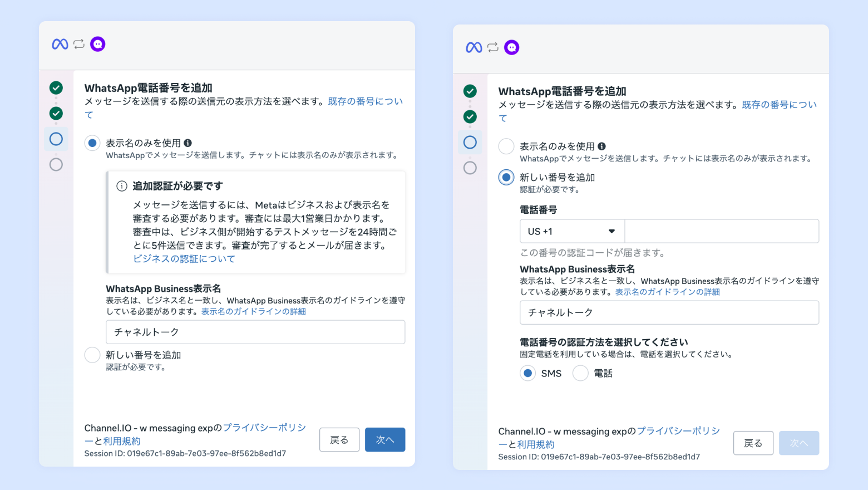
Task: Click 電話番号の認証方法を選択してください heading
Action: (x=604, y=342)
